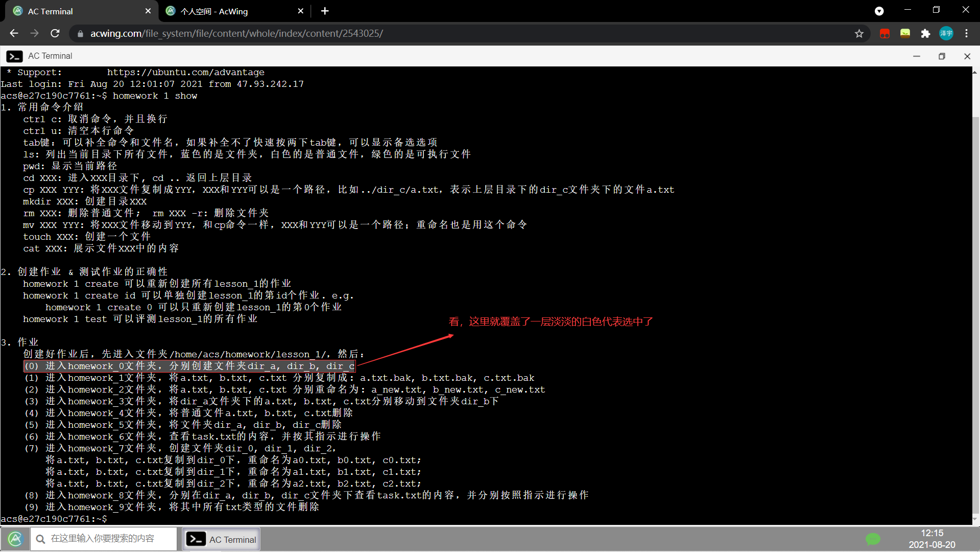Open the red browser extension icon

885,33
